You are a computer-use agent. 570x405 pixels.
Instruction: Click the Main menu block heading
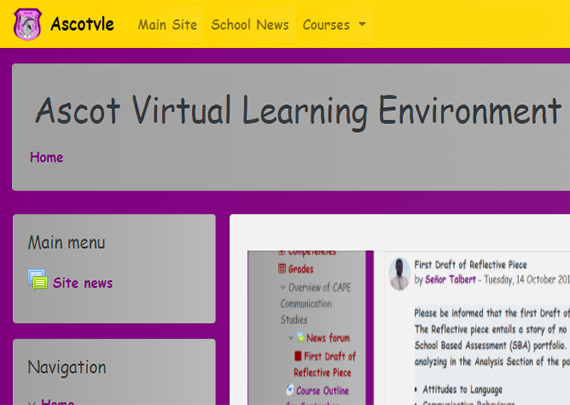(67, 242)
